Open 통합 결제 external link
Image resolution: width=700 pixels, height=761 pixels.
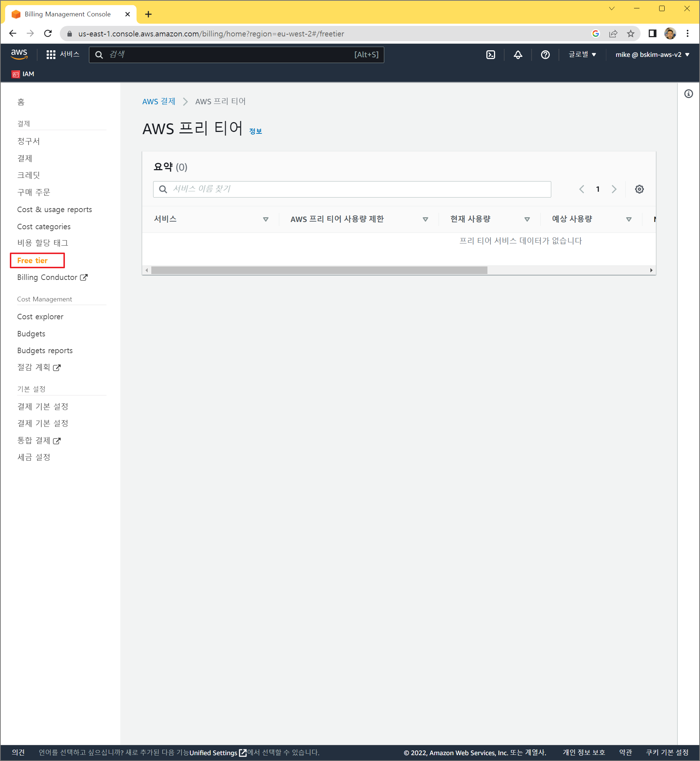(x=39, y=440)
